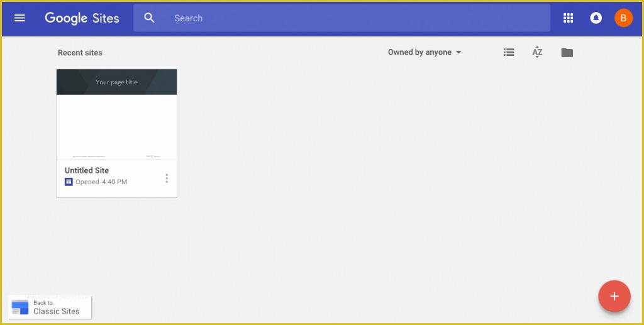Click the Opened 4:40 PM text
Screen dimensions: 644x325
(101, 182)
